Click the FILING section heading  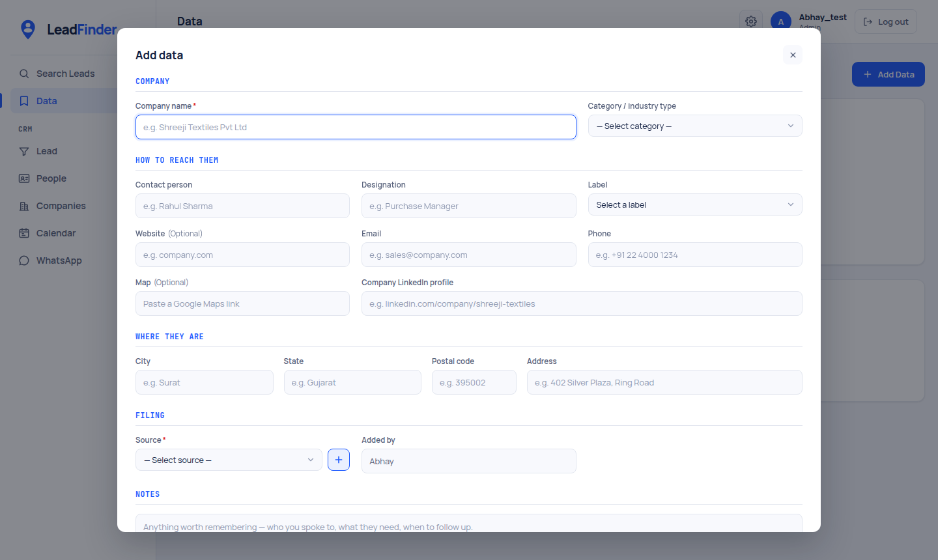coord(150,415)
